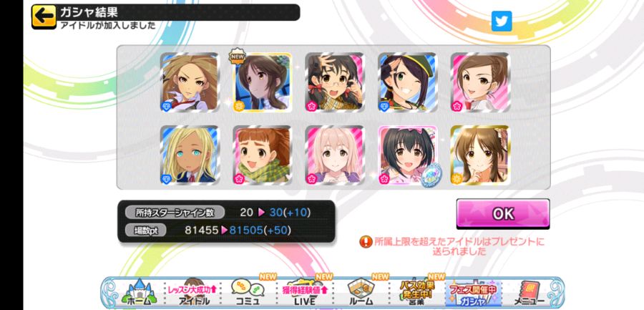Select the black-haired idol with pink bow

click(407, 155)
